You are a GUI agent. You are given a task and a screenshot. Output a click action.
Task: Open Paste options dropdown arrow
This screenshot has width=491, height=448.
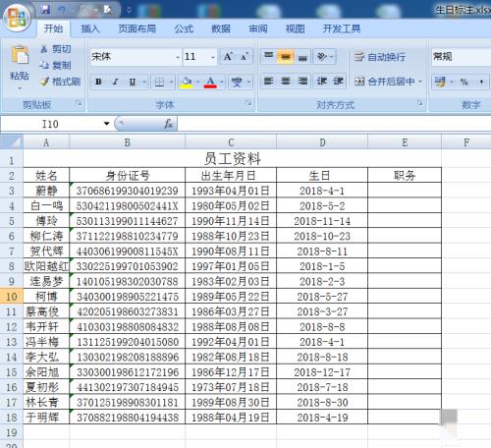20,88
